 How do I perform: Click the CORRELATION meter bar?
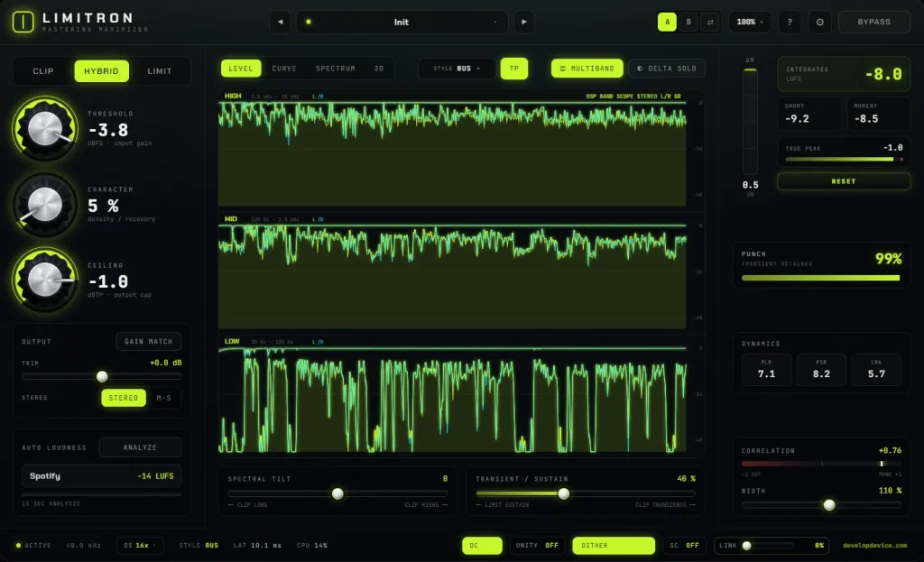(x=821, y=464)
